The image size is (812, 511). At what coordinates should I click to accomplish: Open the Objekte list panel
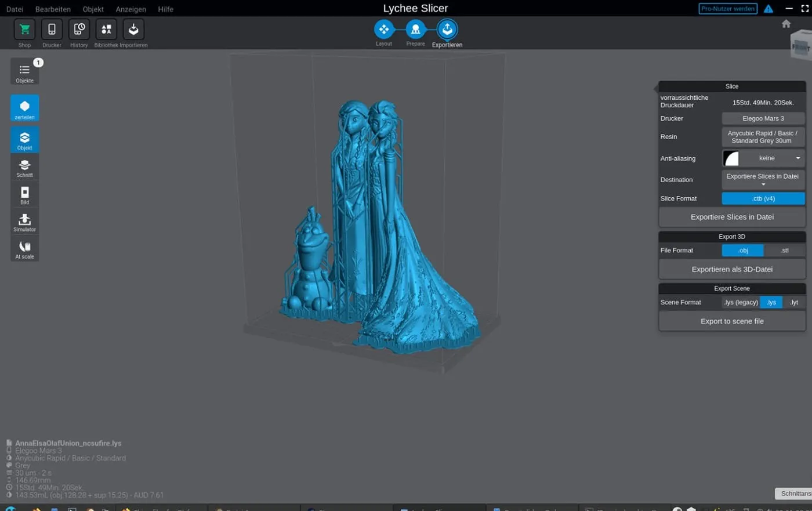pos(24,72)
